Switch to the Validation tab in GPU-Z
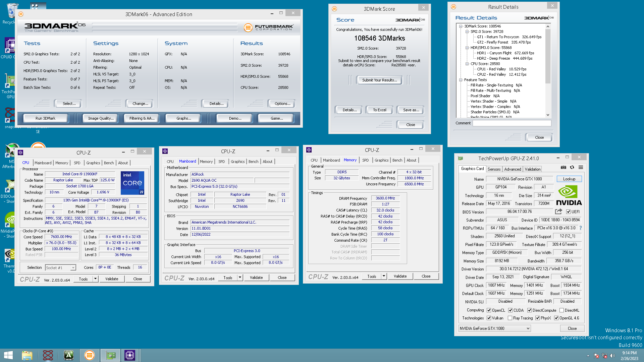Screen dimensions: 644x362 [x=532, y=169]
